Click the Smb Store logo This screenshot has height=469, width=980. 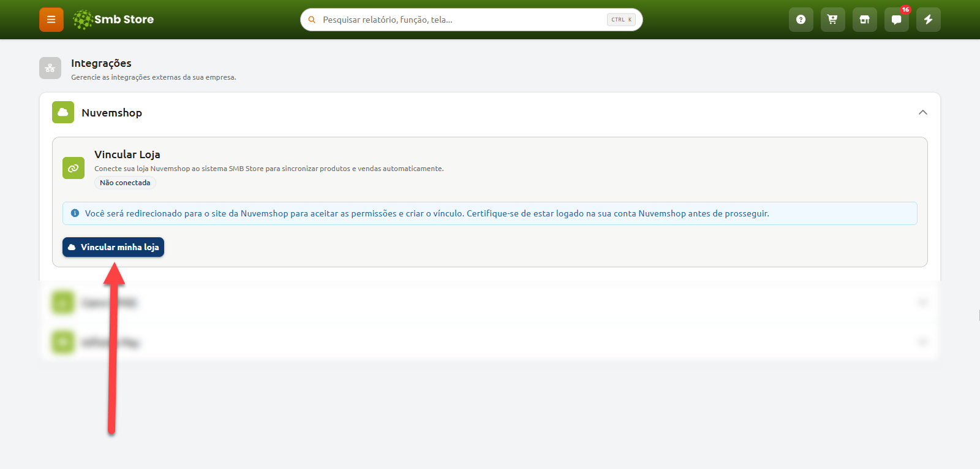coord(113,20)
